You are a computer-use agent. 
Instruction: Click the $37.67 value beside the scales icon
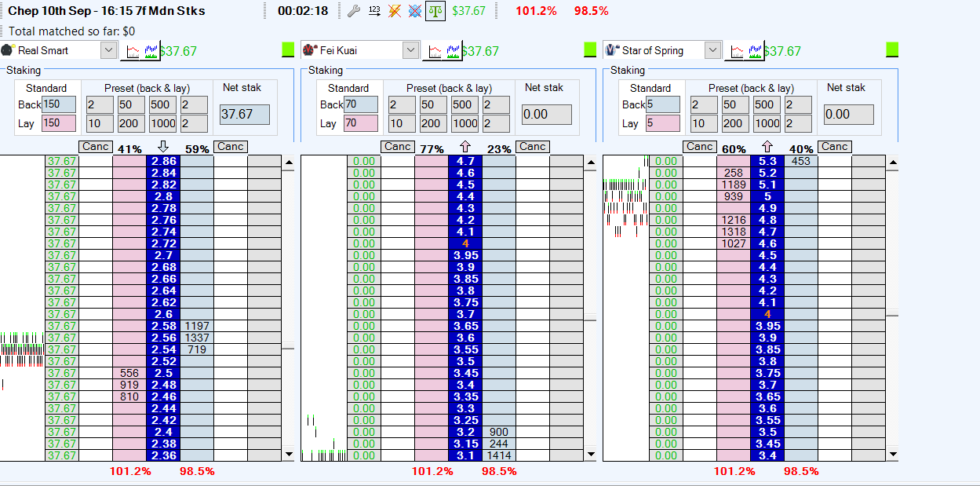click(x=468, y=12)
